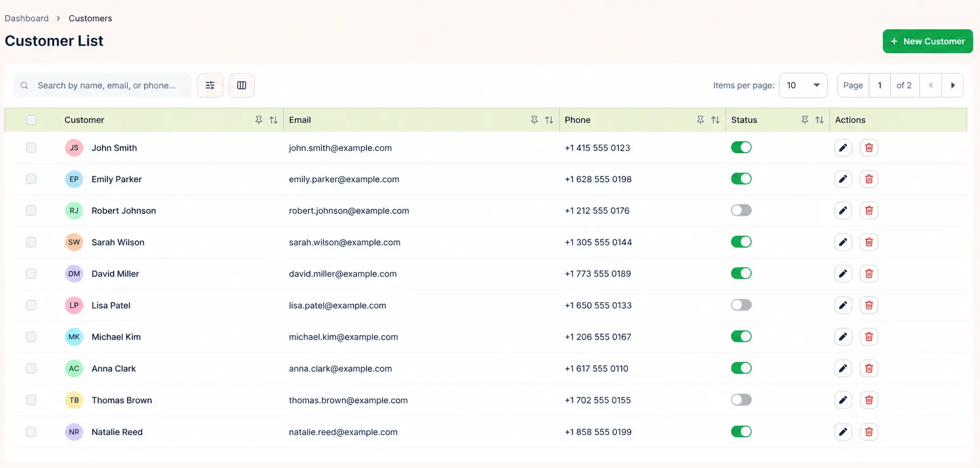Click email sarah.wilson@example.com
980x468 pixels.
[x=345, y=242]
